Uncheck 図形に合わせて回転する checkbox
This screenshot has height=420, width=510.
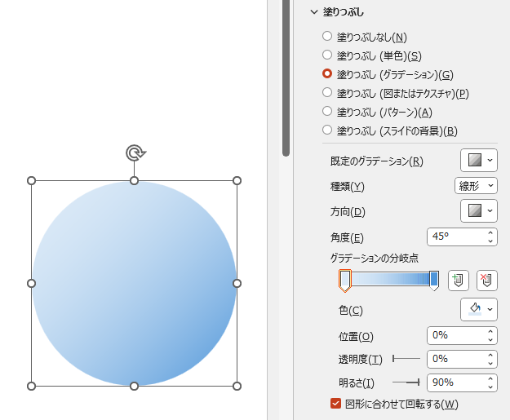[335, 404]
